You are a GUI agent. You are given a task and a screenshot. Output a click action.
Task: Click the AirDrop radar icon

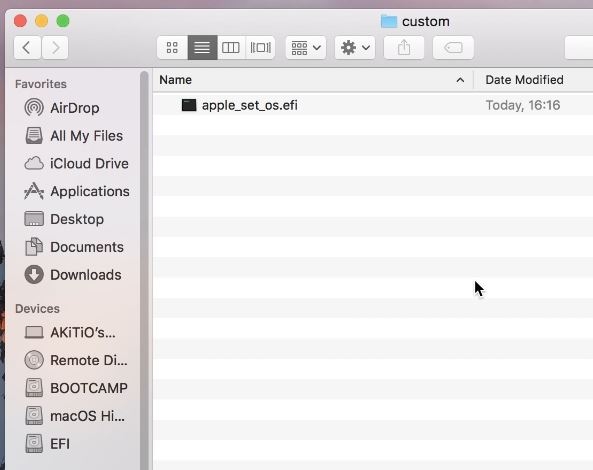coord(34,107)
